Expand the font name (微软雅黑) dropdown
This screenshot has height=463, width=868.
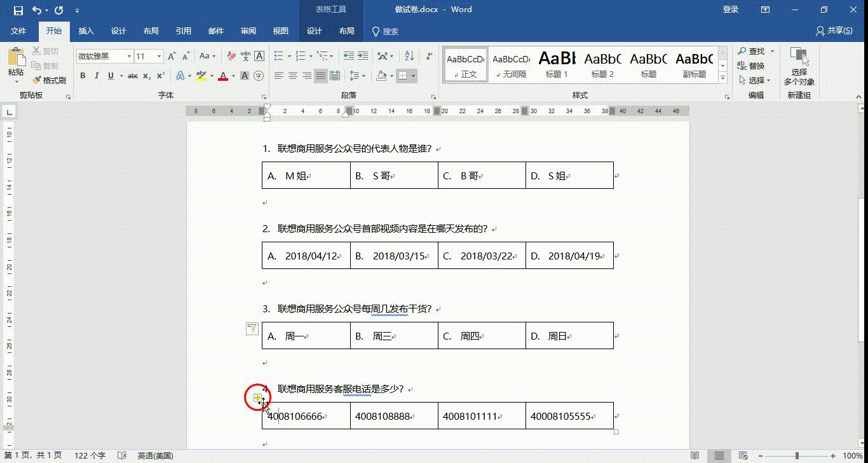[x=128, y=56]
